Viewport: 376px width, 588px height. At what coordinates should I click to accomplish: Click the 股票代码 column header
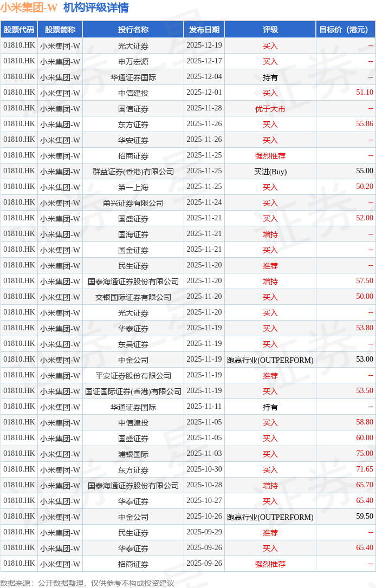(x=19, y=30)
